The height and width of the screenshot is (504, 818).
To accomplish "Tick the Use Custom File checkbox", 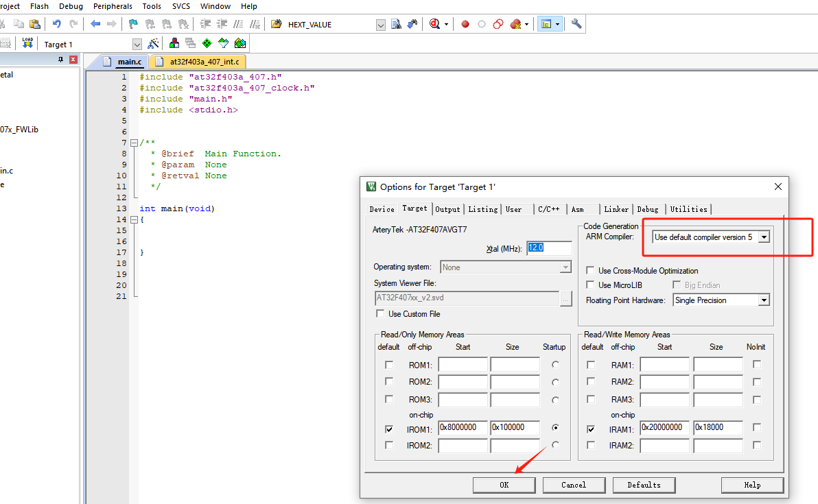I will (379, 314).
